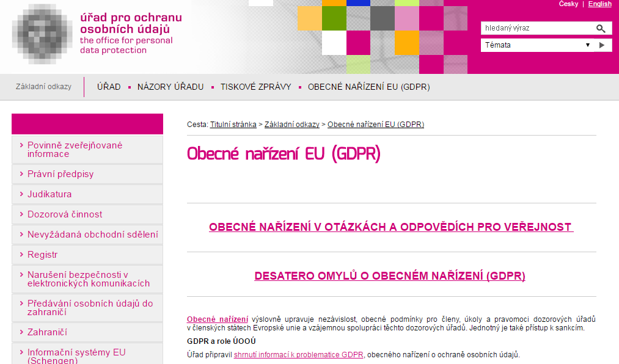Open shrnutí informací k problematice GDPR link
Image resolution: width=619 pixels, height=364 pixels.
298,355
